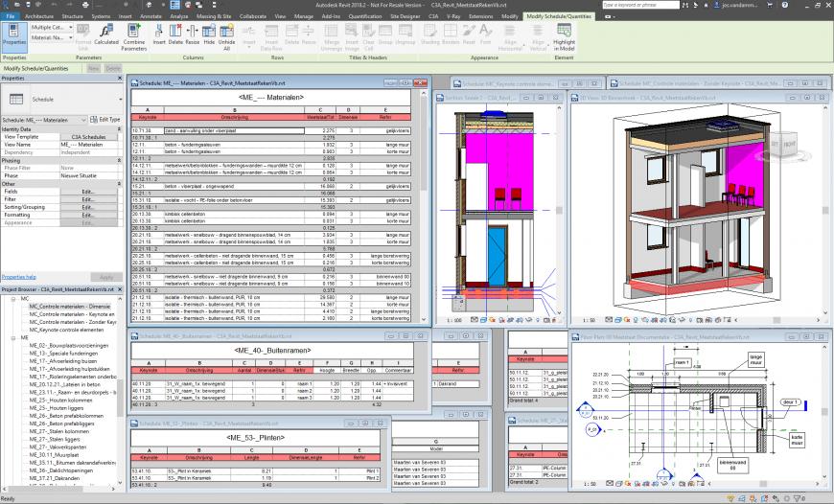Click Edit button for Fields
The image size is (834, 504).
pyautogui.click(x=88, y=192)
